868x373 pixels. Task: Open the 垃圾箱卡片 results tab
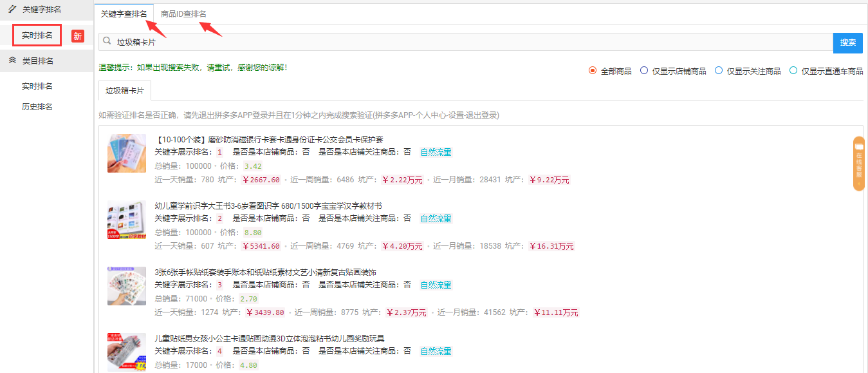click(x=125, y=91)
